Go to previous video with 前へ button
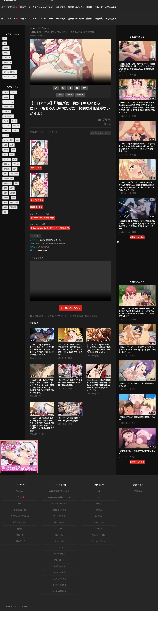The image size is (158, 644). [x=60, y=95]
